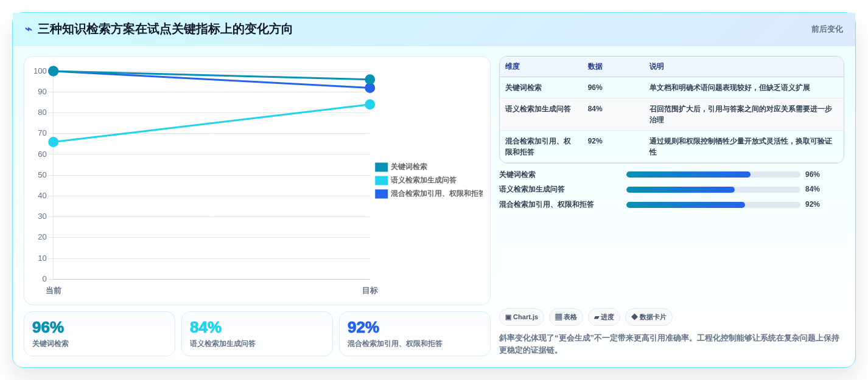Click the 关键词检索 progress row label
The width and height of the screenshot is (868, 380).
(517, 174)
